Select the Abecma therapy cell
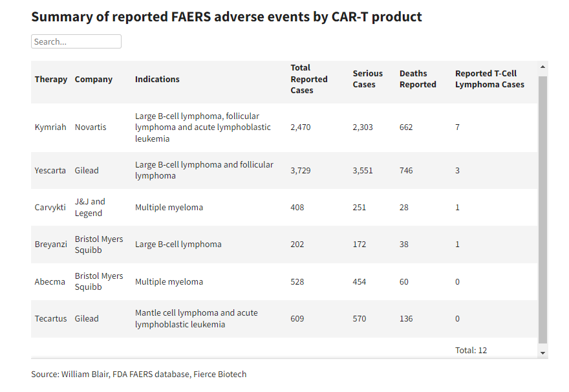569x392 pixels. [49, 282]
